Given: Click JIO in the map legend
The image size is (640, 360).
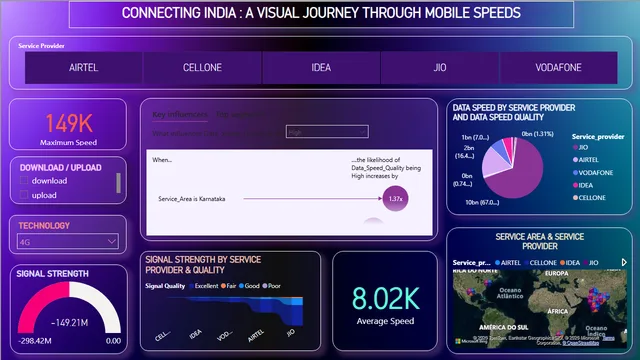Looking at the screenshot, I should pyautogui.click(x=591, y=263).
